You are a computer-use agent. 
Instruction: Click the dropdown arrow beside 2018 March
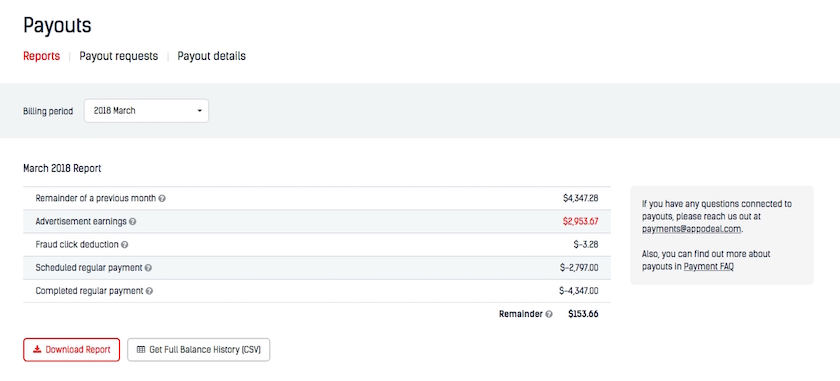199,111
